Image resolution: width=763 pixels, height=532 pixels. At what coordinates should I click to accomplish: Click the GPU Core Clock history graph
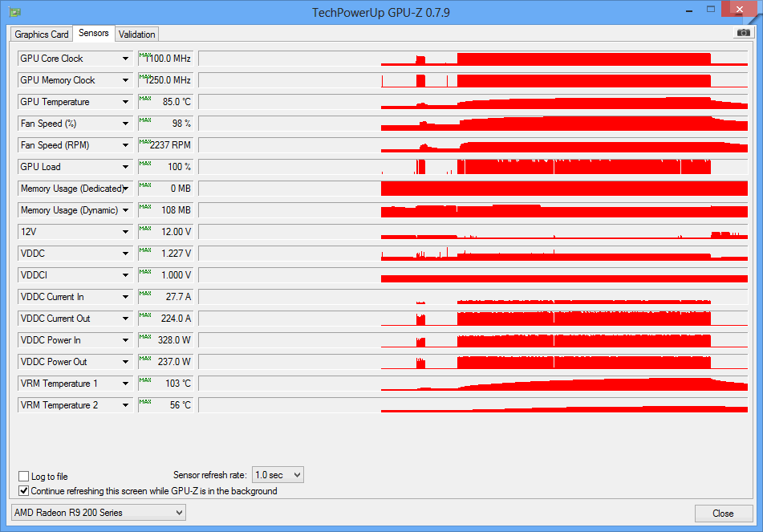tap(473, 59)
